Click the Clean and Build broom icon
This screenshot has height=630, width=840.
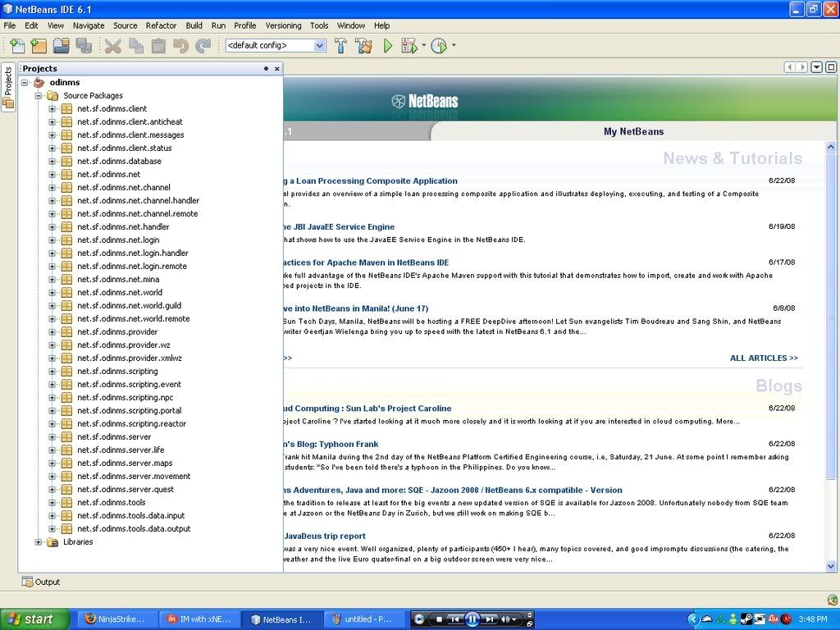click(363, 46)
